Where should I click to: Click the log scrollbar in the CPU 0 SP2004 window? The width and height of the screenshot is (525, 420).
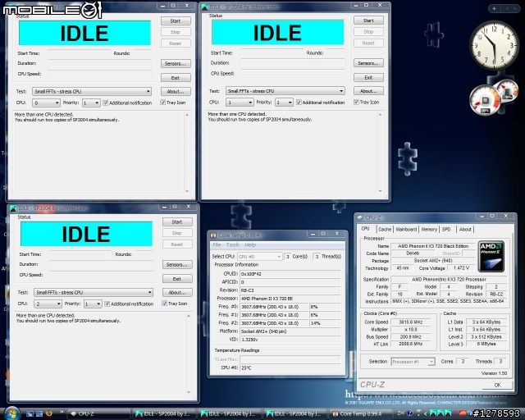coord(187,153)
